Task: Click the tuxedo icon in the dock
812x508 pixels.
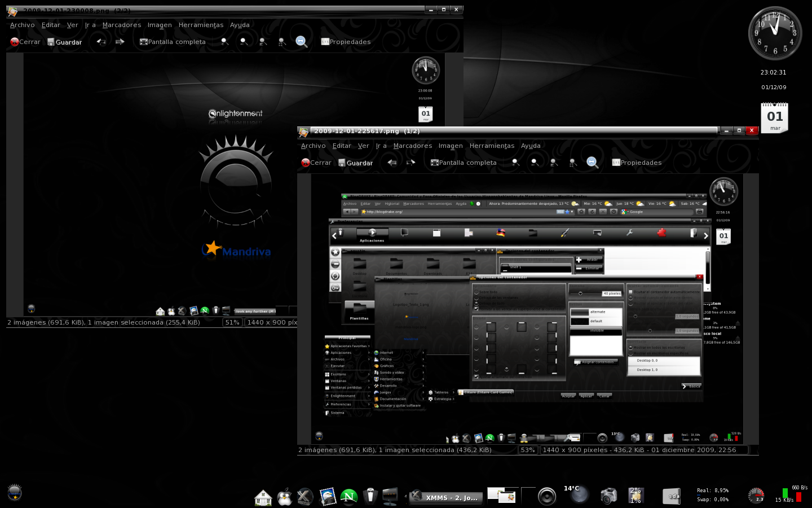Action: 370,496
